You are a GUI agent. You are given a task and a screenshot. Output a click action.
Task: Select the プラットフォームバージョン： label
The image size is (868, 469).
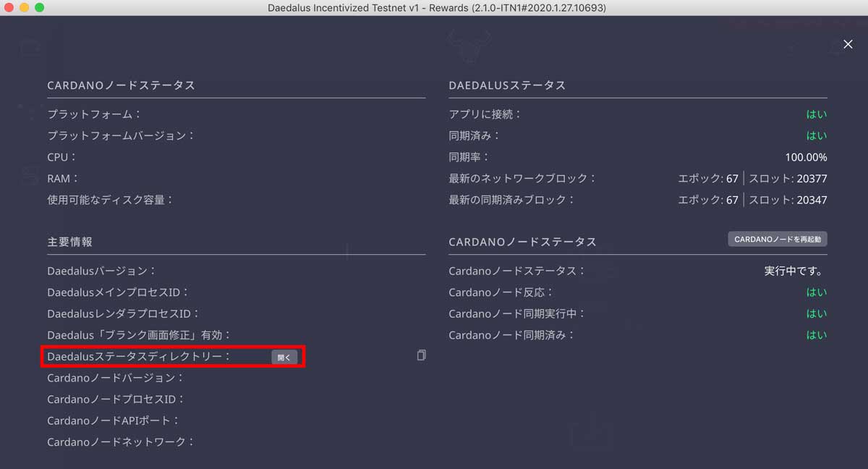click(122, 135)
